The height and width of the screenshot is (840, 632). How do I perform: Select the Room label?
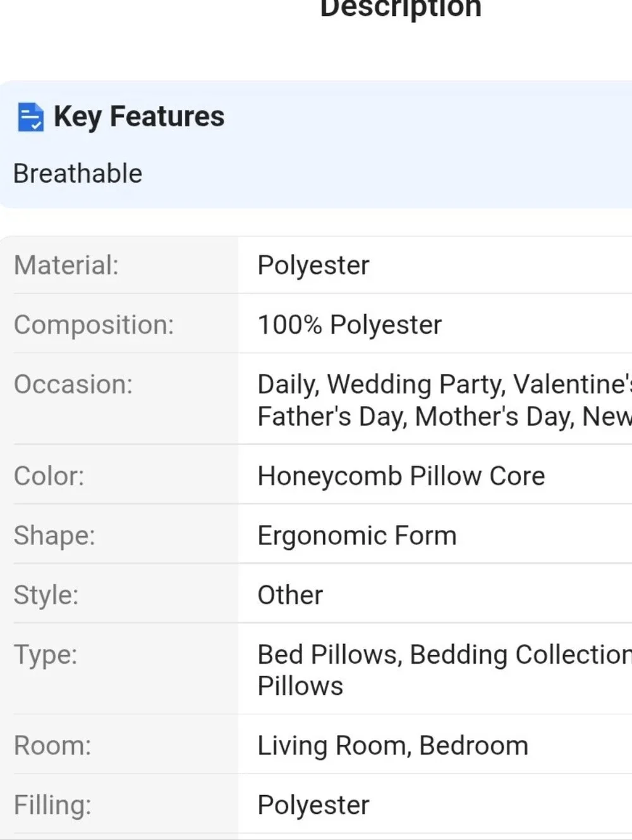coord(52,746)
